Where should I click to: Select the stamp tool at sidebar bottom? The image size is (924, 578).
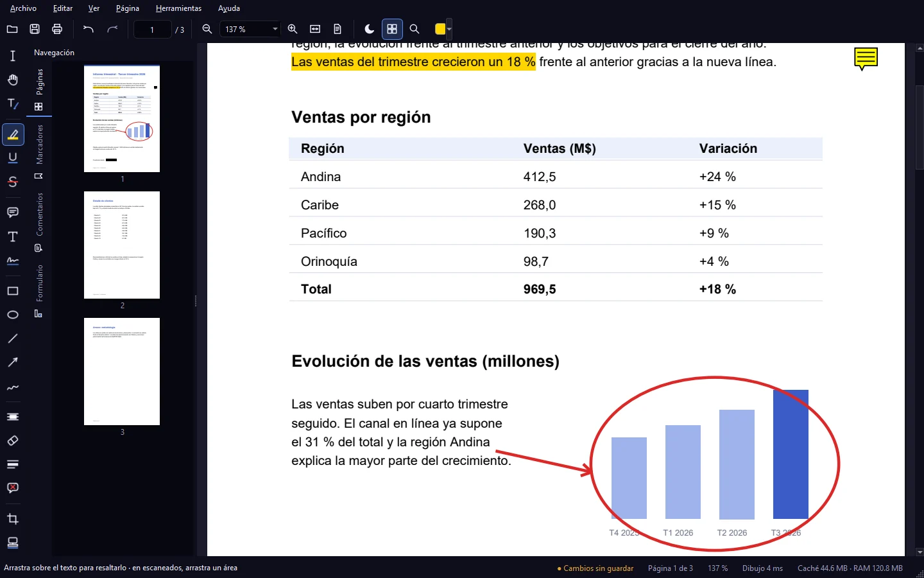click(13, 543)
